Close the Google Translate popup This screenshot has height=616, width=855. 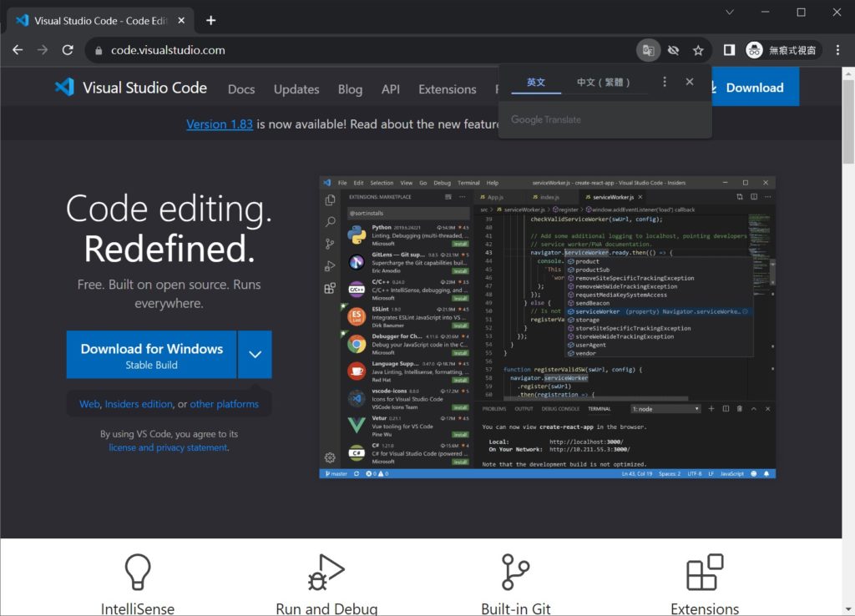click(690, 82)
